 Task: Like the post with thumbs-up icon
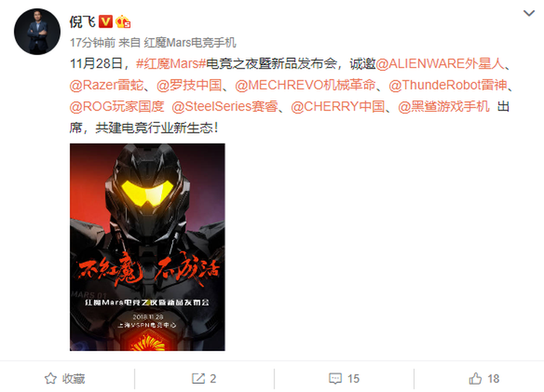(475, 379)
